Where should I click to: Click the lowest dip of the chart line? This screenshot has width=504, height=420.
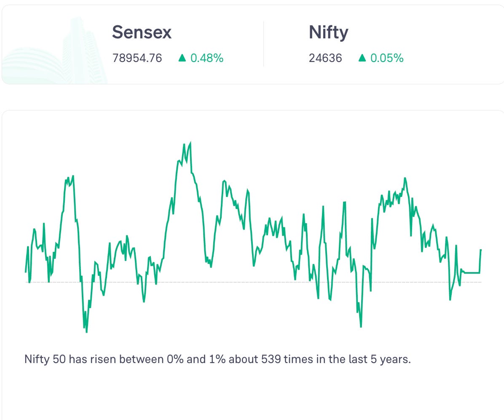(86, 331)
